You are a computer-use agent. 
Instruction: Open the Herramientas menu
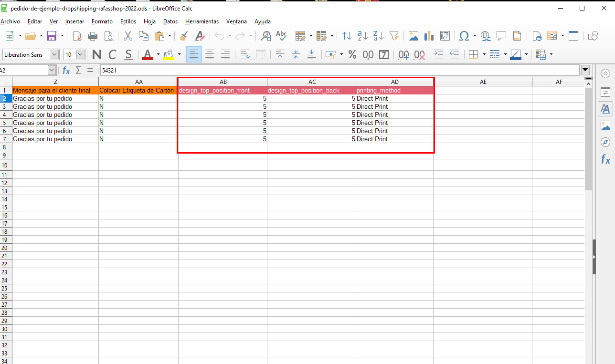201,21
